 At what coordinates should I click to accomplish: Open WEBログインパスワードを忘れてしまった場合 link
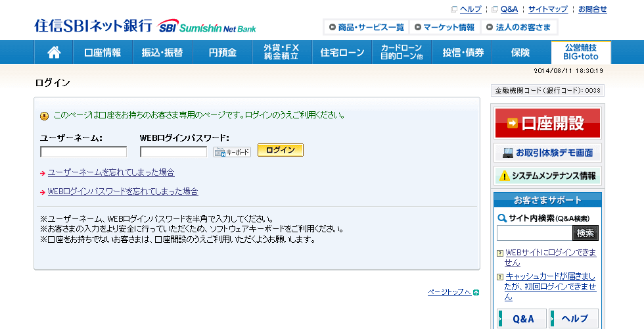click(x=123, y=191)
